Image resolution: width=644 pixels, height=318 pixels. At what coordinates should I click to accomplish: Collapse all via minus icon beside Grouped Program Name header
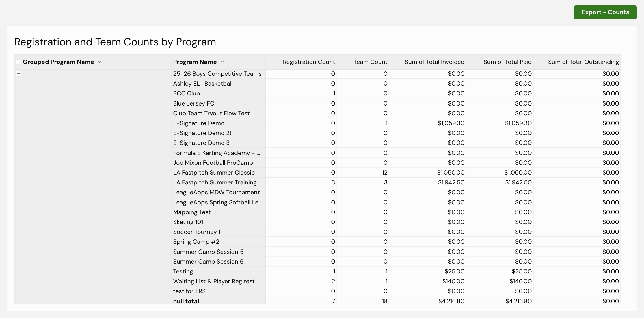coord(18,62)
